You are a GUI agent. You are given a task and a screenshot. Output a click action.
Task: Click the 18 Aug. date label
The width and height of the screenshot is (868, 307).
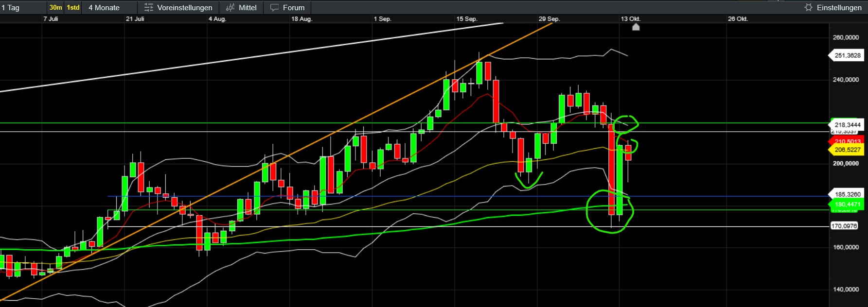pos(301,19)
